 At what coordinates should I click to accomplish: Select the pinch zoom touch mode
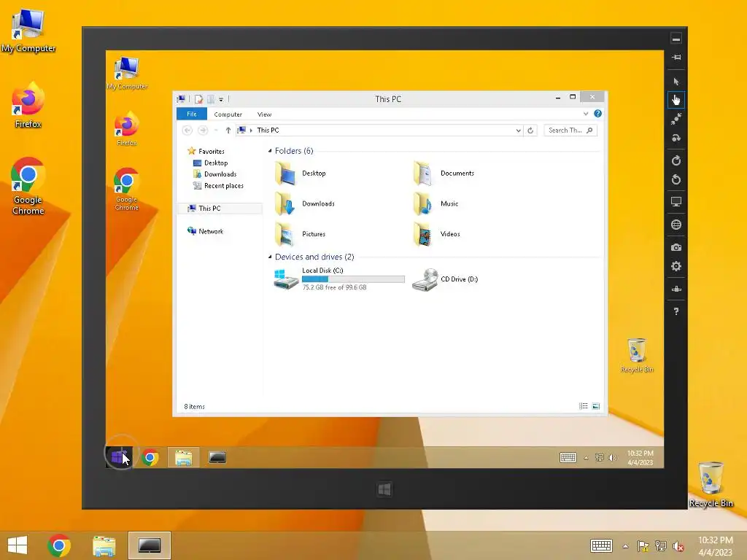coord(676,119)
